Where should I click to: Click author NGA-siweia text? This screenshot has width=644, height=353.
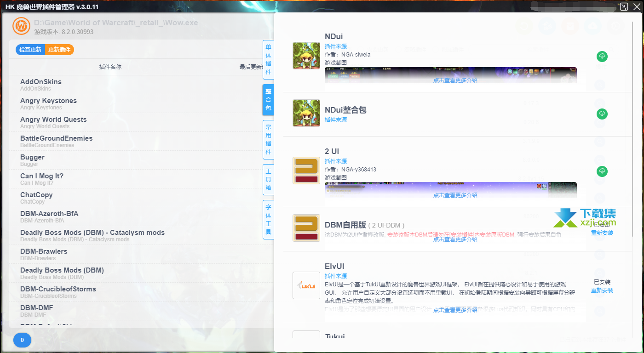tap(347, 55)
